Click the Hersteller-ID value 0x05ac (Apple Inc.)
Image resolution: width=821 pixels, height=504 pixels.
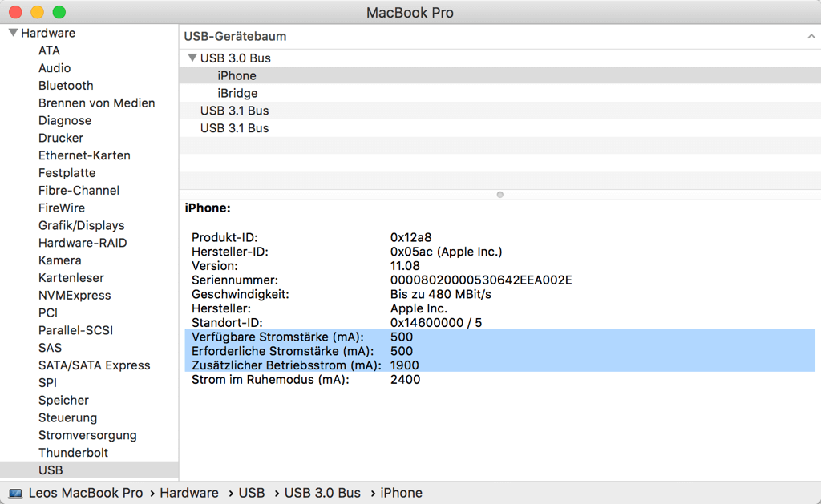(446, 252)
